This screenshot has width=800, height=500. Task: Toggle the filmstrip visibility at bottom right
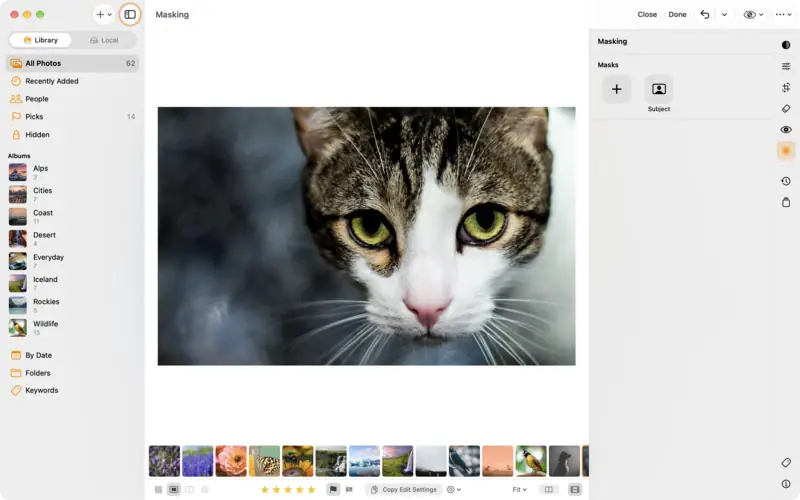pos(574,490)
